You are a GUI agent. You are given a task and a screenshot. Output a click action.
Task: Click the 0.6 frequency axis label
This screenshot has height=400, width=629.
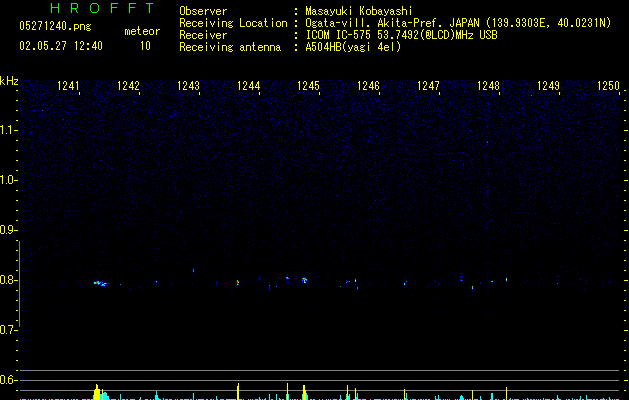click(8, 380)
